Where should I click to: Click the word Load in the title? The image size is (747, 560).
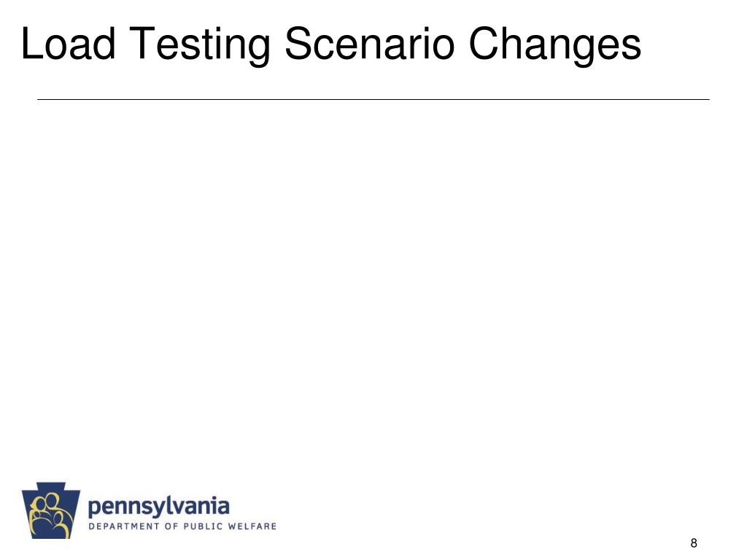coord(68,44)
